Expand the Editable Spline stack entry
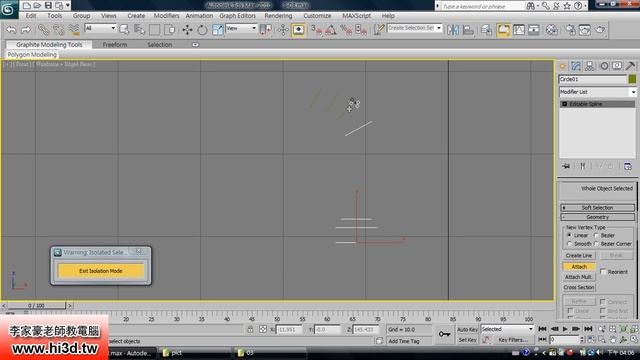Viewport: 640px width, 360px height. pyautogui.click(x=564, y=104)
